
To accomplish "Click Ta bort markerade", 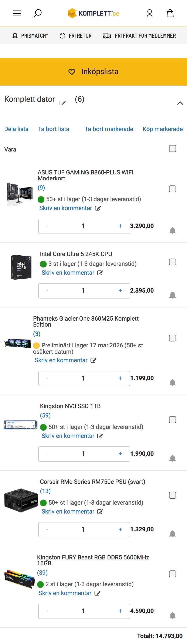I will point(109,129).
